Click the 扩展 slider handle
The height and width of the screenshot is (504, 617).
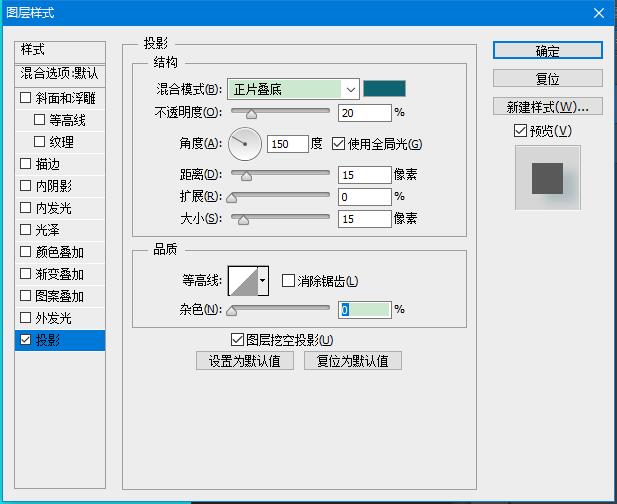pos(232,198)
